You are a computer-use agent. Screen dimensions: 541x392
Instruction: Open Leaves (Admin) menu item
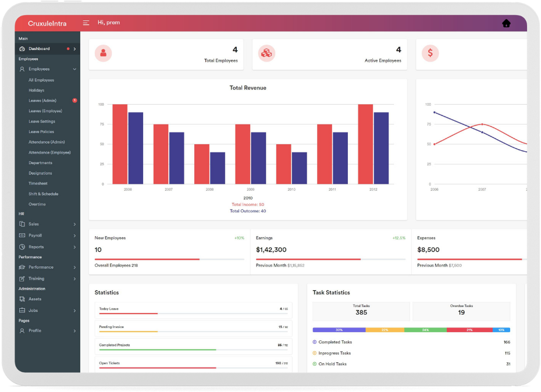[x=42, y=101]
